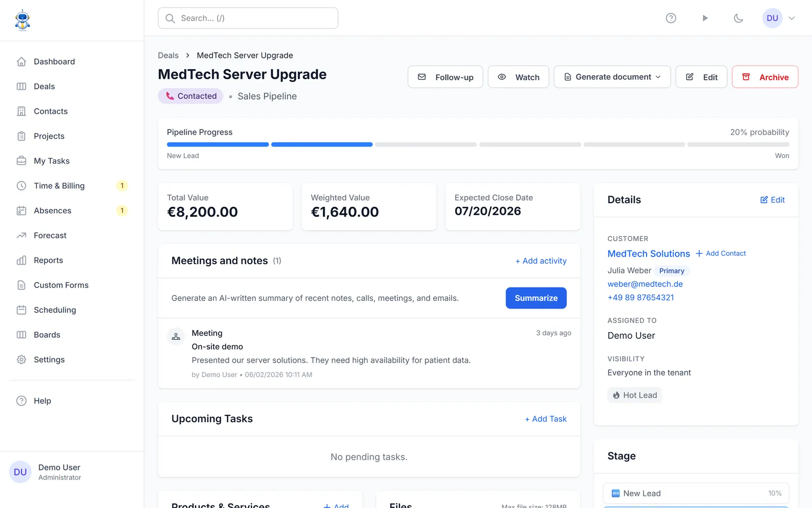Open MedTech Solutions customer link
812x508 pixels.
649,253
